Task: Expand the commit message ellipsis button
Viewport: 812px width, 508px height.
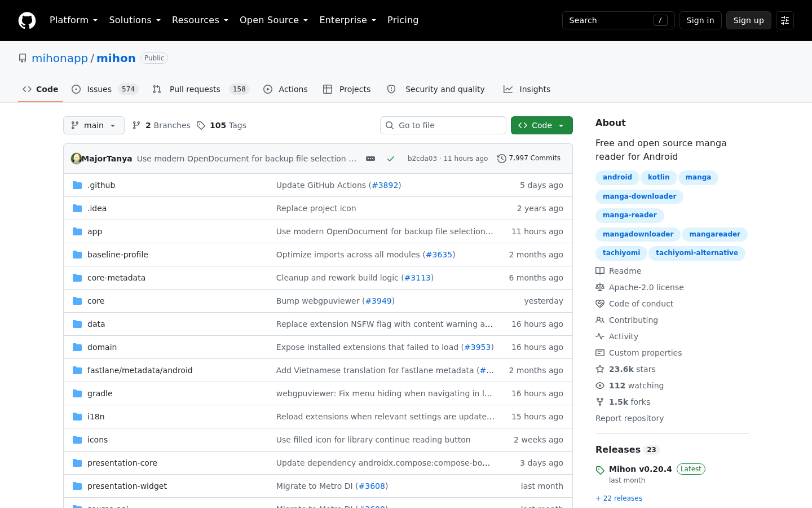Action: 370,159
